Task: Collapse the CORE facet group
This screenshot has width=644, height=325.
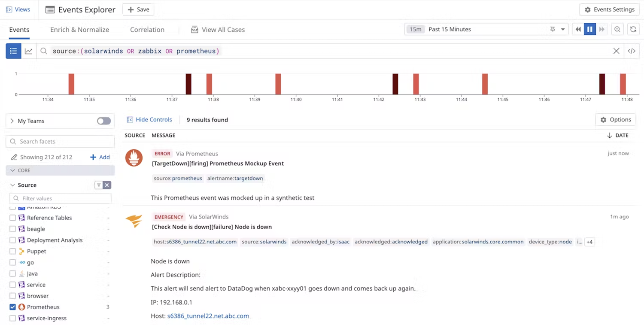Action: (60, 170)
